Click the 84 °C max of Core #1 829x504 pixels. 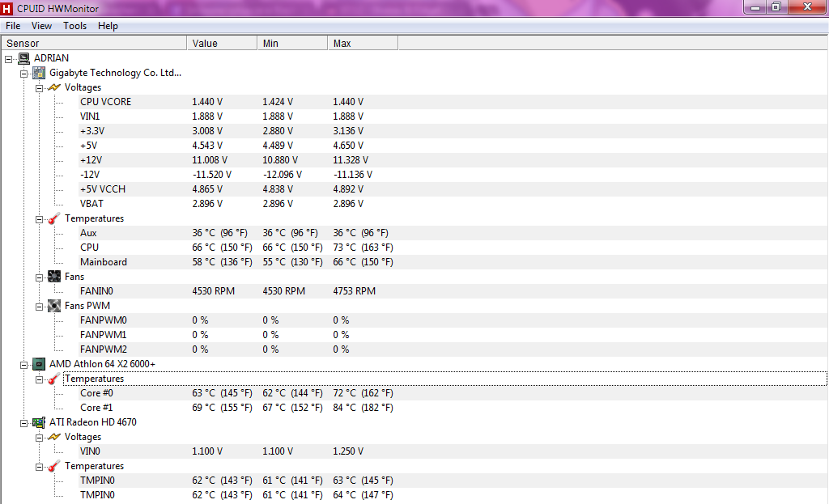363,408
